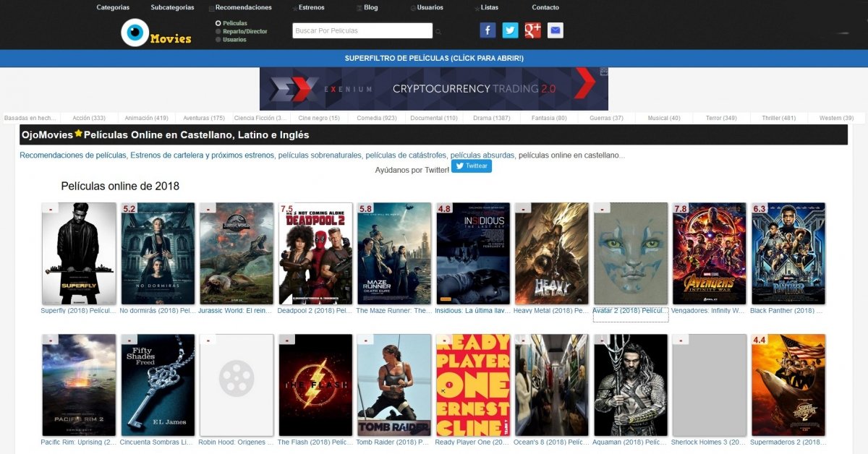The image size is (868, 454).
Task: Select the Terror (349) genre tab
Action: pos(721,118)
